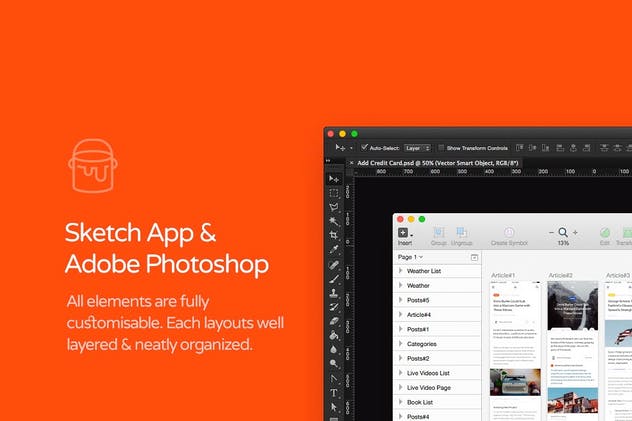This screenshot has height=421, width=632.
Task: Select the Move tool in Photoshop toolbar
Action: pyautogui.click(x=334, y=178)
